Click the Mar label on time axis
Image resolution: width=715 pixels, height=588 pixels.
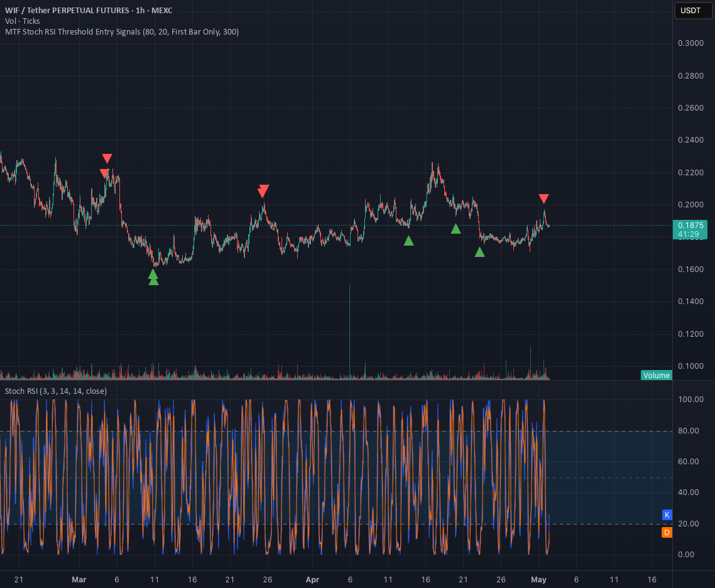pyautogui.click(x=79, y=580)
